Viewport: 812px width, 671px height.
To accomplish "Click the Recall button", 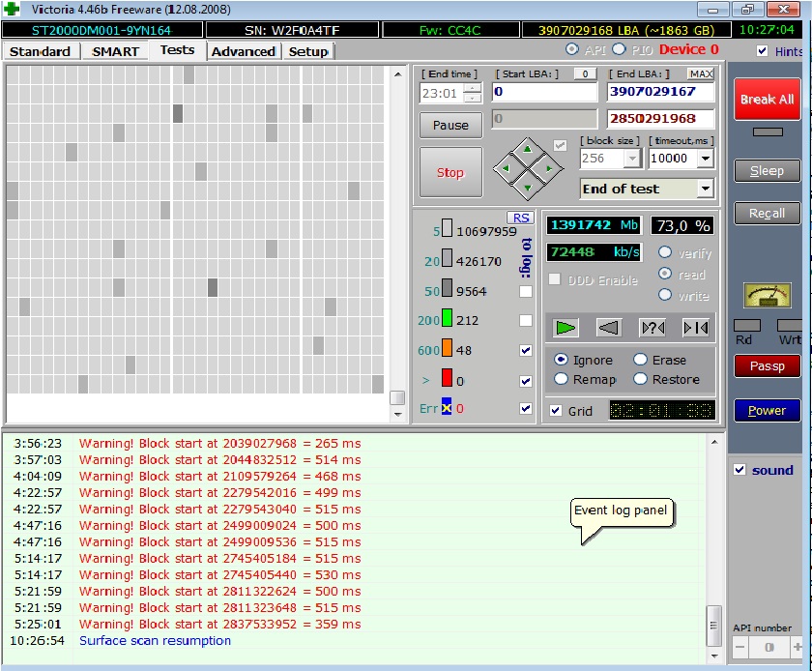I will [x=767, y=213].
